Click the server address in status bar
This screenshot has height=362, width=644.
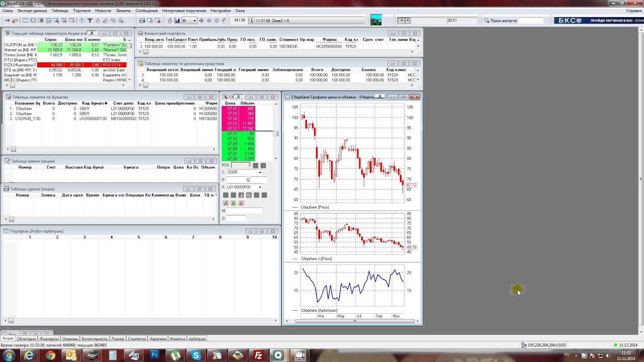[x=547, y=345]
